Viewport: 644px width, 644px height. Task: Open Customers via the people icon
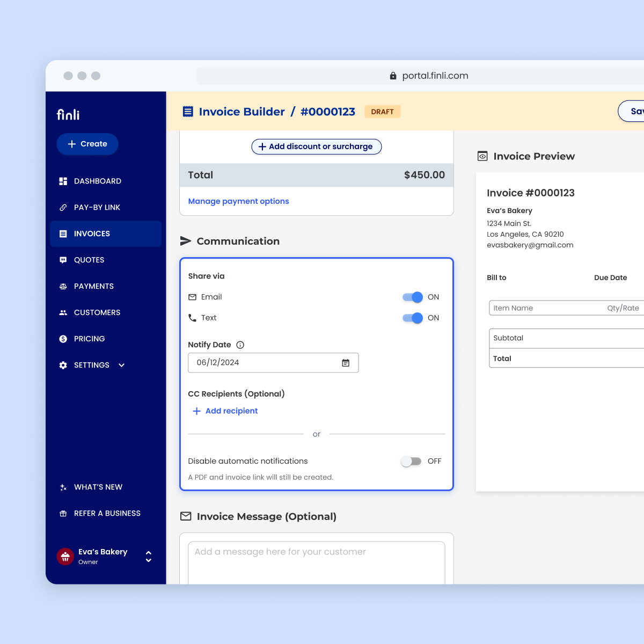[64, 312]
